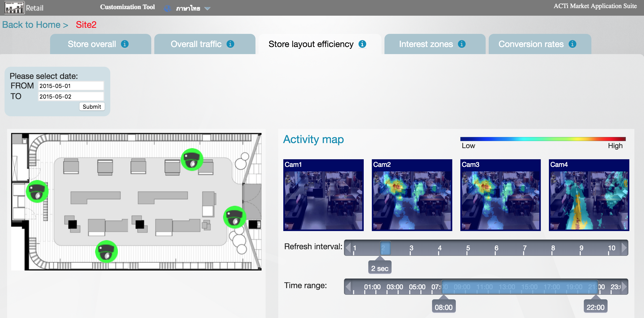This screenshot has height=318, width=644.
Task: Expand the language dropdown arrow
Action: coord(207,9)
